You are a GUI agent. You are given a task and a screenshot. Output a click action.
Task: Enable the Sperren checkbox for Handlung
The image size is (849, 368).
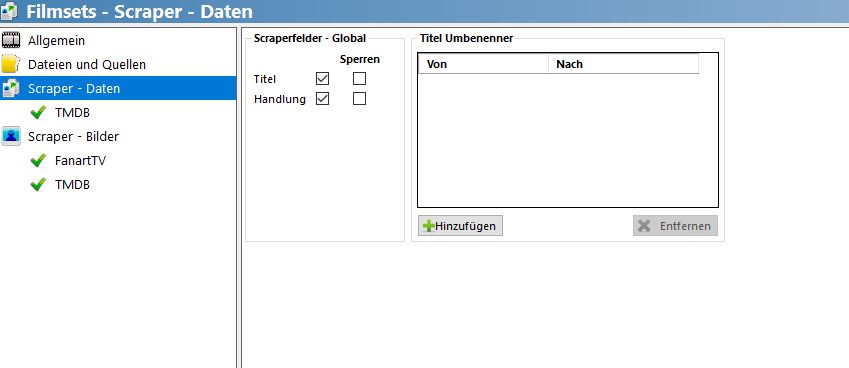[x=359, y=98]
